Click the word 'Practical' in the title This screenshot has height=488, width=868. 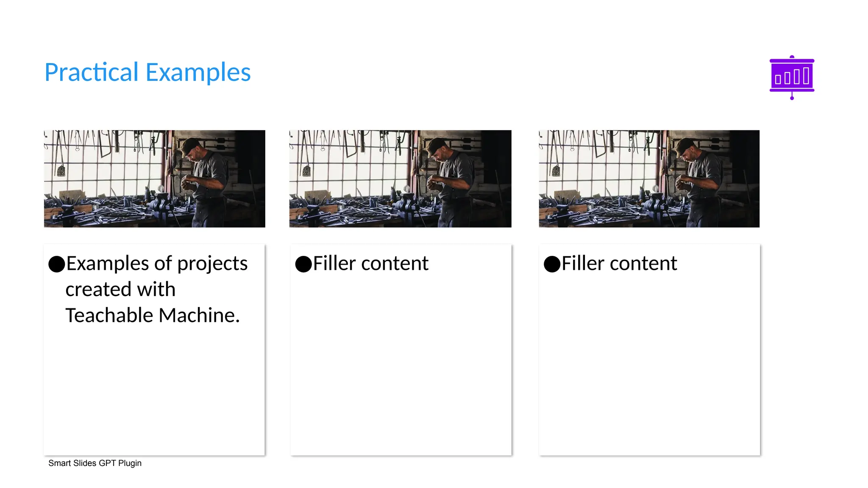coord(92,72)
